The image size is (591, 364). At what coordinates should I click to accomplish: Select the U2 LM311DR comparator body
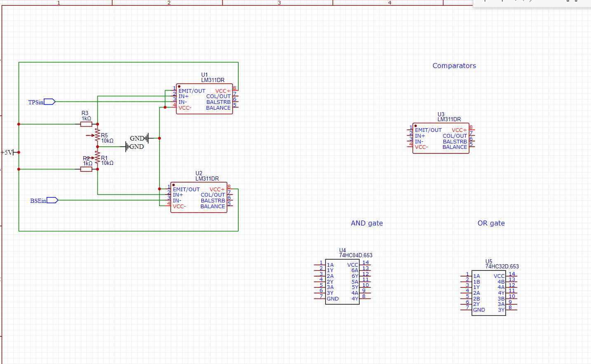point(199,197)
